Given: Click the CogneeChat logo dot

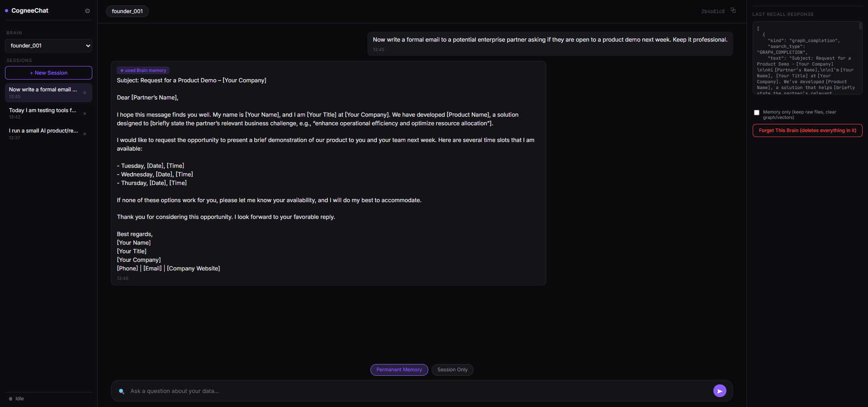Looking at the screenshot, I should [7, 10].
